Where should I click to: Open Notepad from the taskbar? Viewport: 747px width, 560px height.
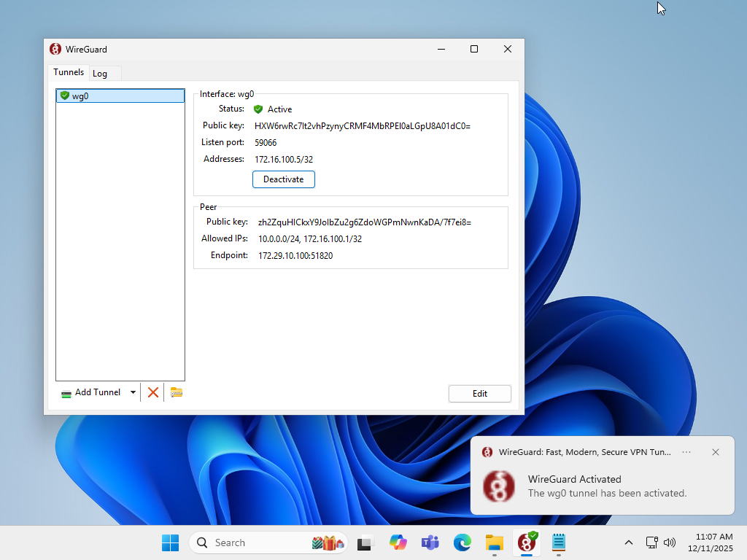(559, 542)
